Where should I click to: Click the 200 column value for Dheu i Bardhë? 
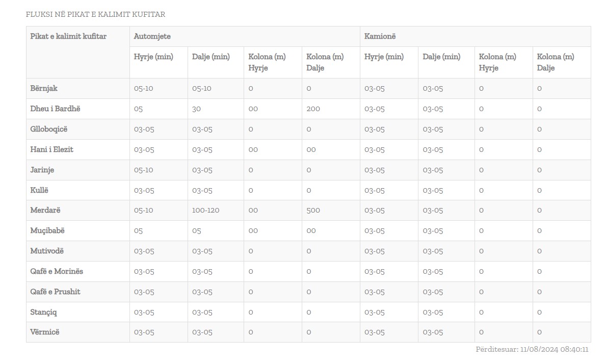click(x=313, y=109)
